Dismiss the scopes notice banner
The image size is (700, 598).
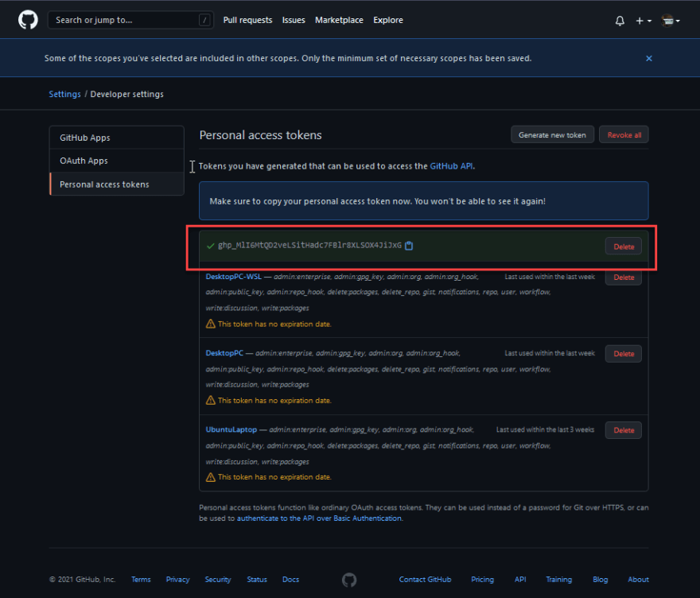click(x=648, y=59)
